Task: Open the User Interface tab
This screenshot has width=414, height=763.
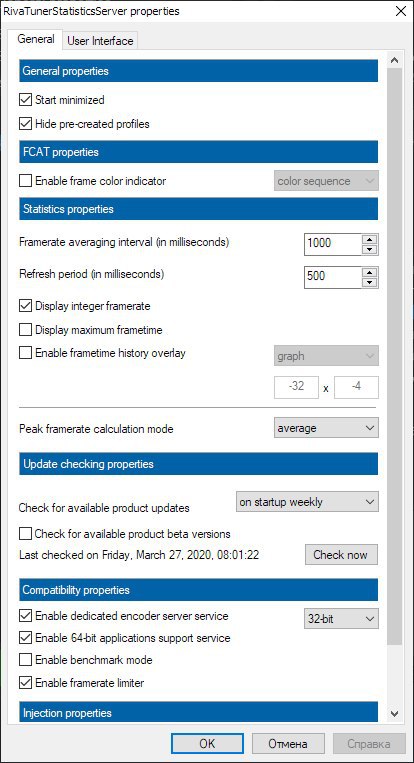Action: point(100,41)
